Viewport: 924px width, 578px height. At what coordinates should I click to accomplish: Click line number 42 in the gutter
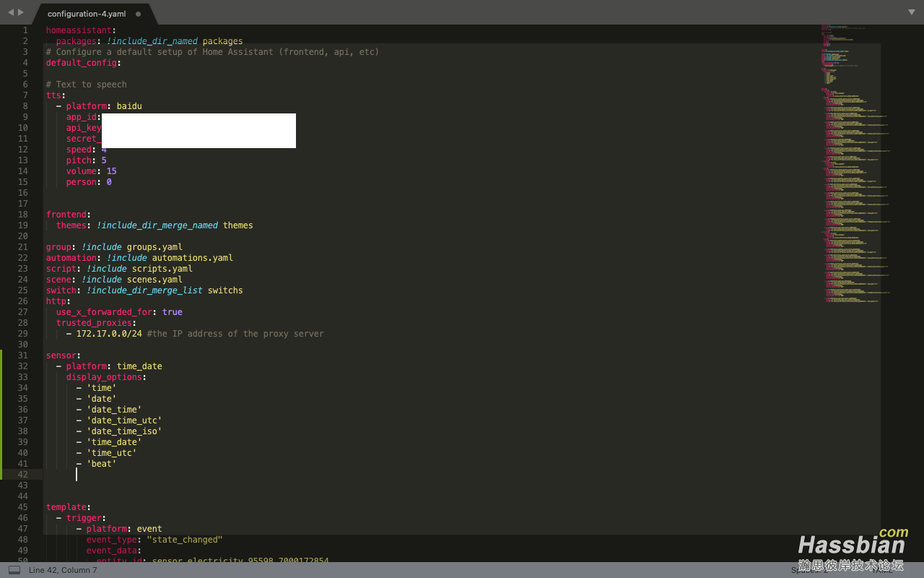pos(22,475)
